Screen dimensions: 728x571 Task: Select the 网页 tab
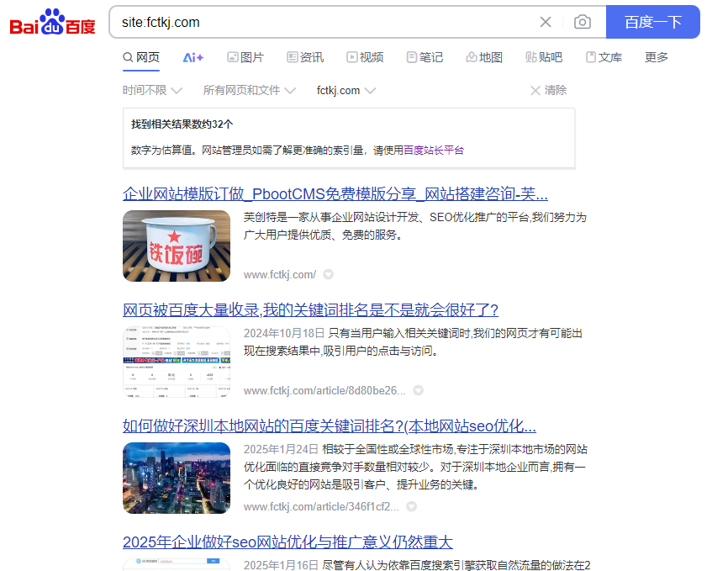coord(141,57)
